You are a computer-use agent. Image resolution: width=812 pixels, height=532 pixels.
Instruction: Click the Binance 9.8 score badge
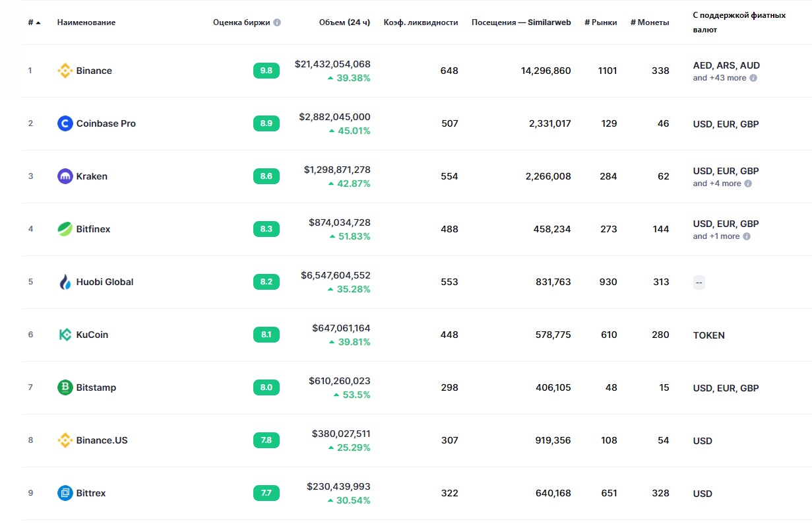tap(266, 71)
